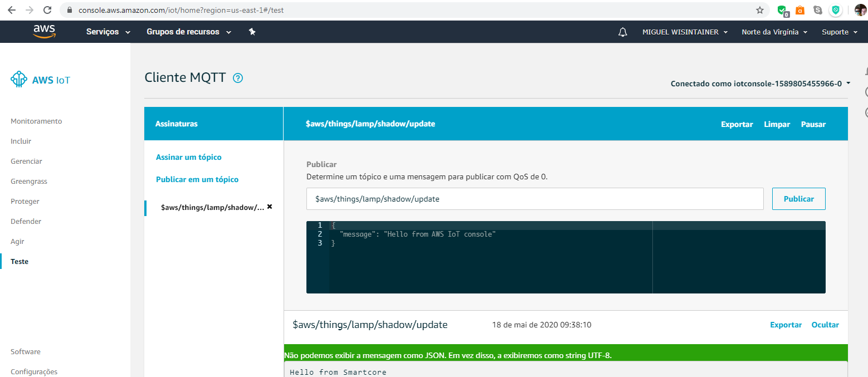Screen dimensions: 868x377
Task: Click the browser address bar URL
Action: click(181, 10)
